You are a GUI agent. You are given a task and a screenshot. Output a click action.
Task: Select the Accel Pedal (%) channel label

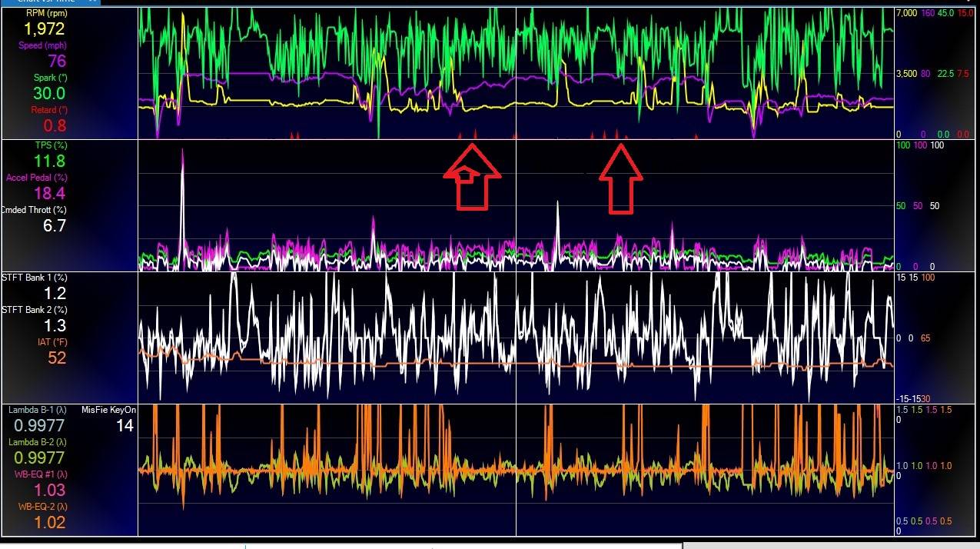(x=36, y=178)
